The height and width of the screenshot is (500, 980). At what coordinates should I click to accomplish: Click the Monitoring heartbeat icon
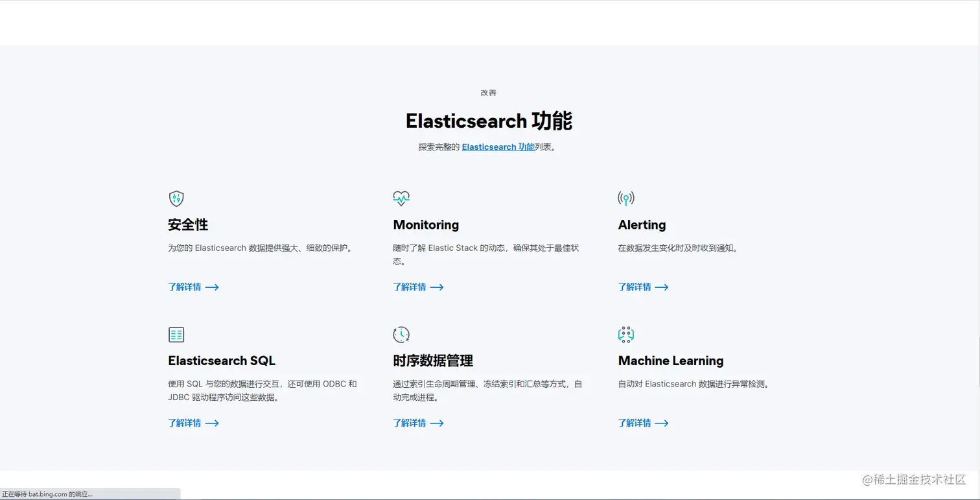tap(401, 198)
